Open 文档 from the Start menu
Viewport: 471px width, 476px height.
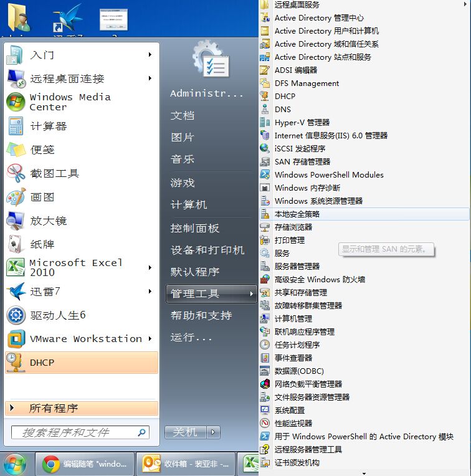pos(183,115)
